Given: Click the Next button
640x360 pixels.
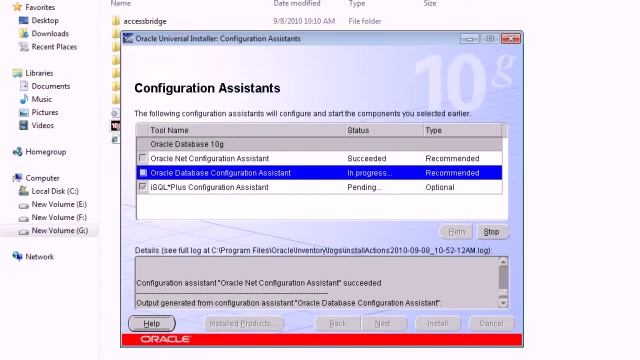Looking at the screenshot, I should (384, 324).
